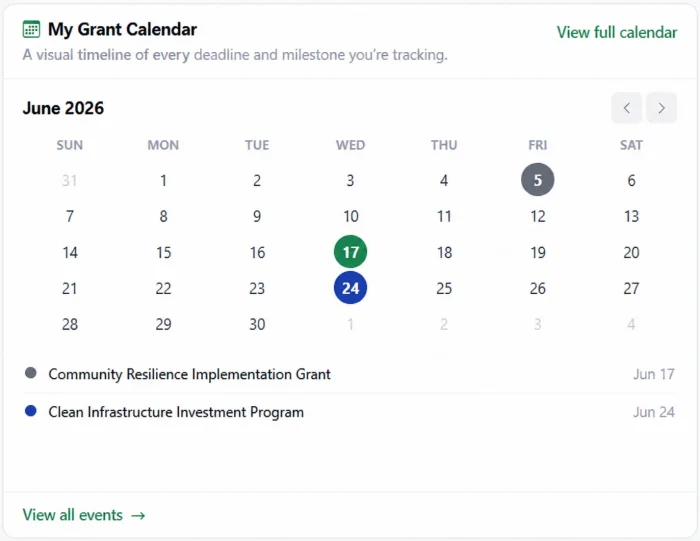Go to the previous month
The image size is (700, 541).
click(x=626, y=108)
